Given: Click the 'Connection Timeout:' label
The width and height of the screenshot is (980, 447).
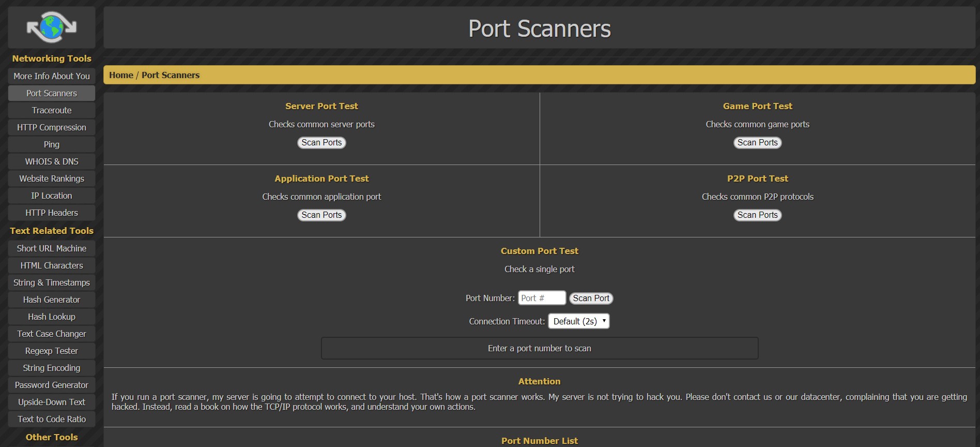Looking at the screenshot, I should click(507, 321).
